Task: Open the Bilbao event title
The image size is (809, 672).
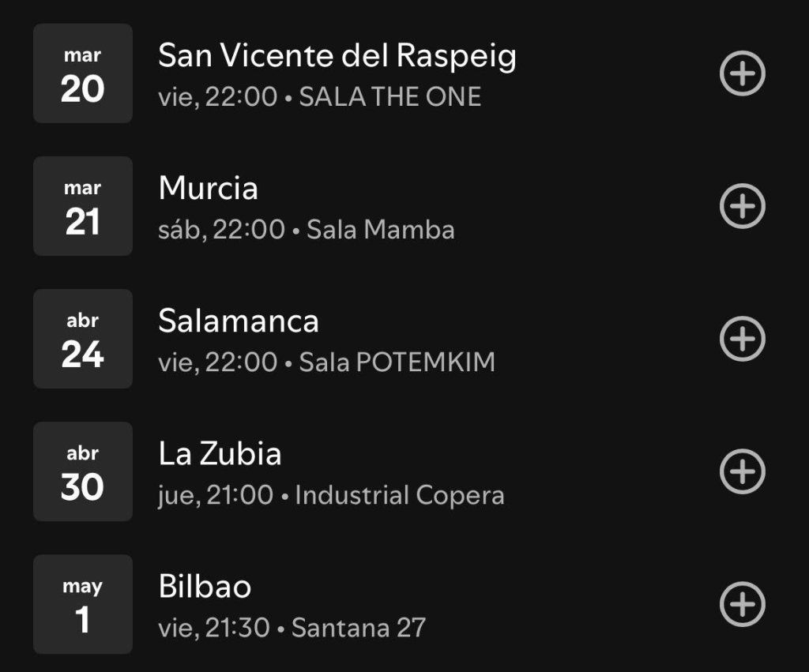Action: pos(205,587)
